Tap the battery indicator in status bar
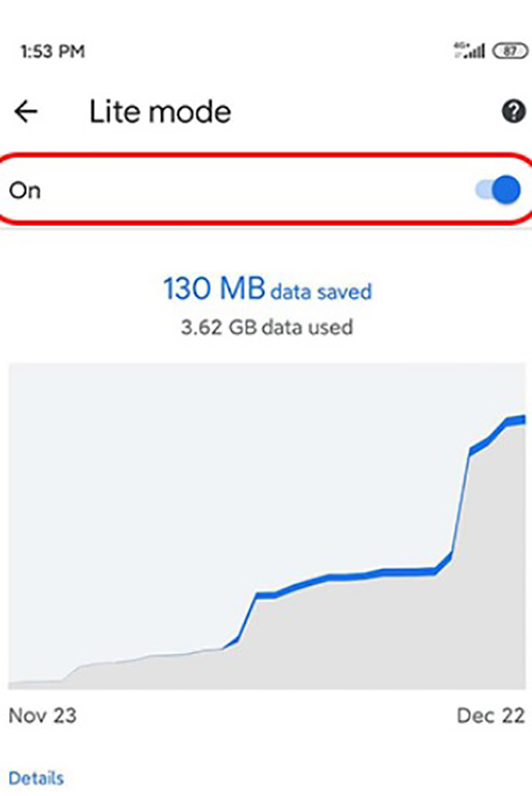532x796 pixels. coord(510,51)
